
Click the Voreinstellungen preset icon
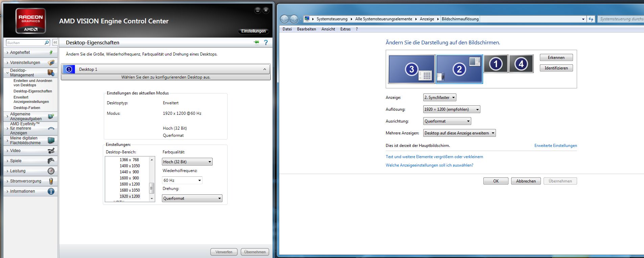pos(51,63)
